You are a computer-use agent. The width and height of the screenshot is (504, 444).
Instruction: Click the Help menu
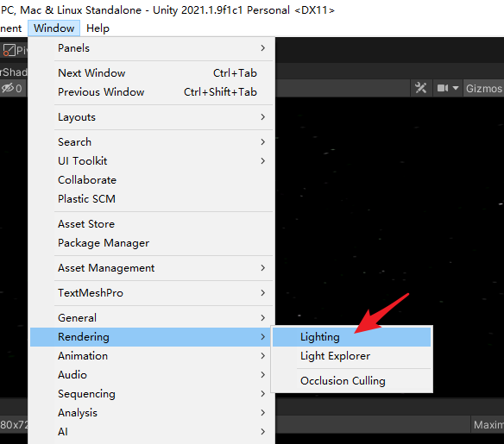[98, 28]
